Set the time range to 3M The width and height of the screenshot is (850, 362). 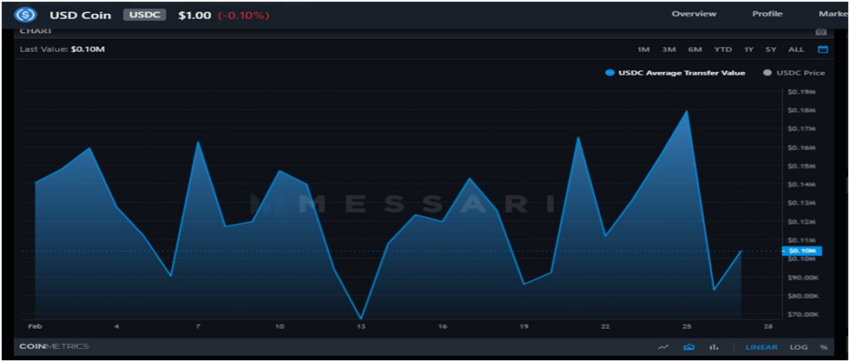tap(668, 49)
